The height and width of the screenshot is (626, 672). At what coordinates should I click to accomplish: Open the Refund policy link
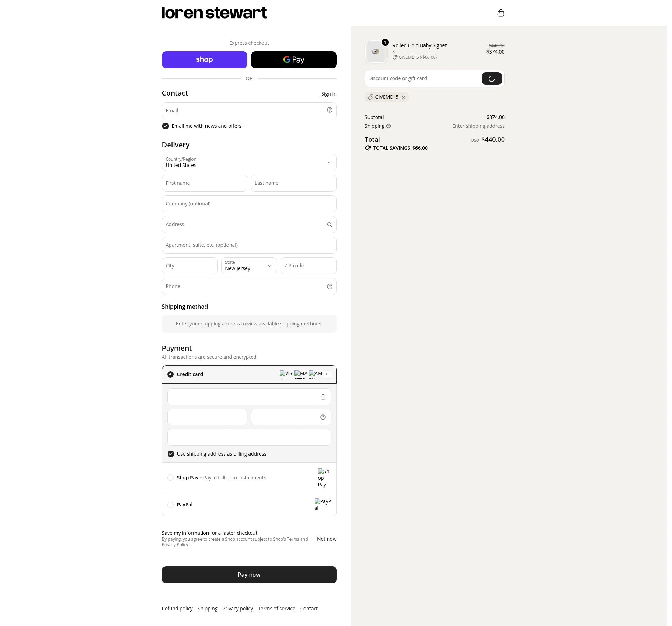(x=177, y=609)
